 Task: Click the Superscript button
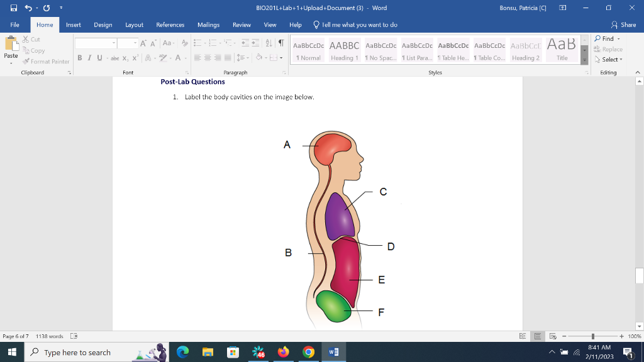coord(135,58)
